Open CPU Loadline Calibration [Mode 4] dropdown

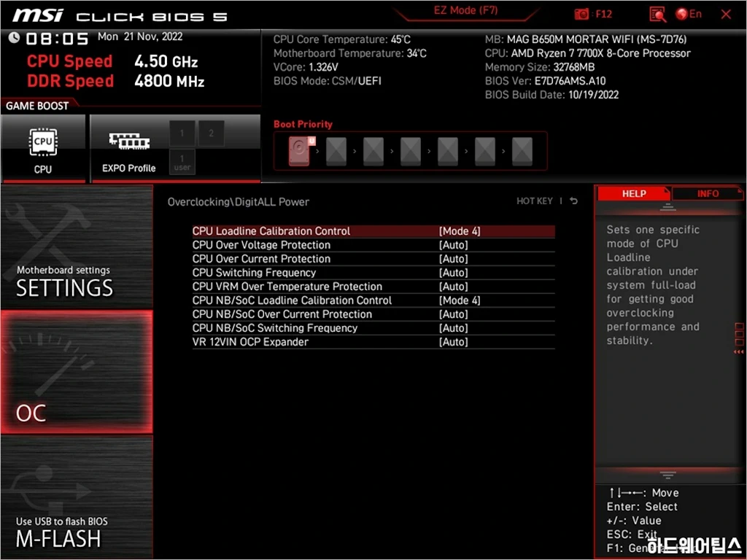click(x=460, y=231)
